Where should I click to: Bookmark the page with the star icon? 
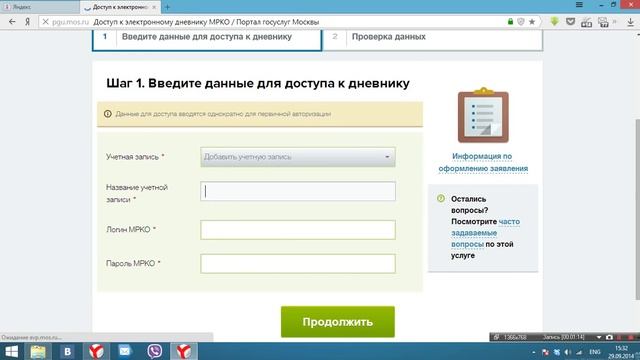click(x=532, y=22)
